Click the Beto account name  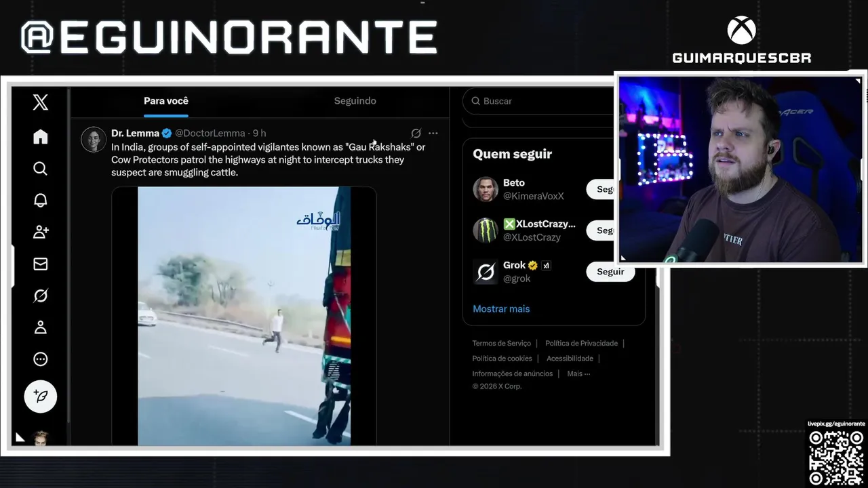pyautogui.click(x=514, y=183)
